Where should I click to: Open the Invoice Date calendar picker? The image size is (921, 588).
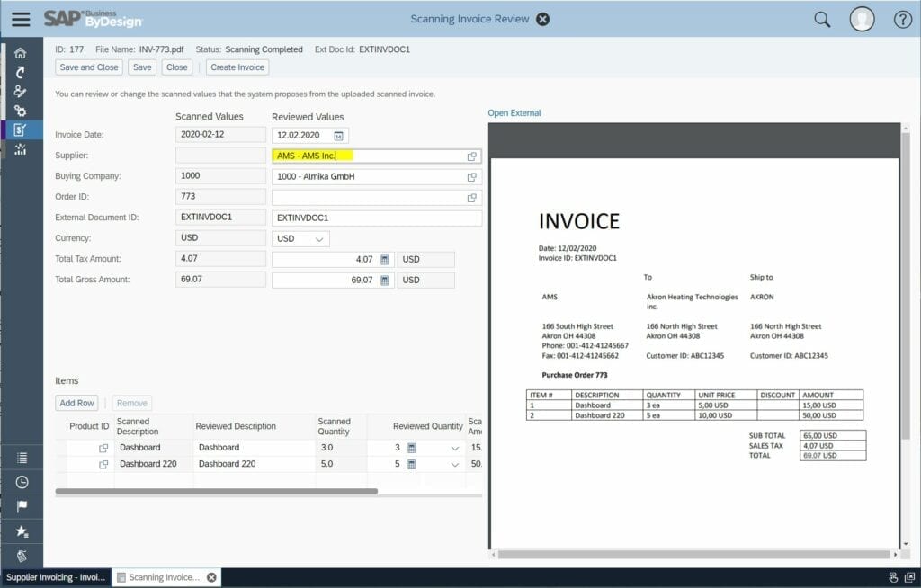tap(338, 136)
